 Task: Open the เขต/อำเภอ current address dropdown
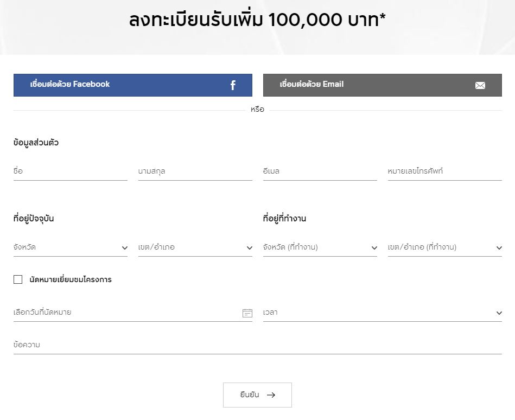[195, 247]
